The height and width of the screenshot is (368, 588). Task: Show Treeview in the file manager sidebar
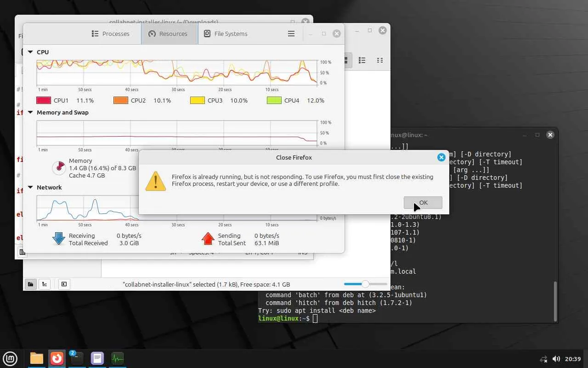click(x=45, y=284)
